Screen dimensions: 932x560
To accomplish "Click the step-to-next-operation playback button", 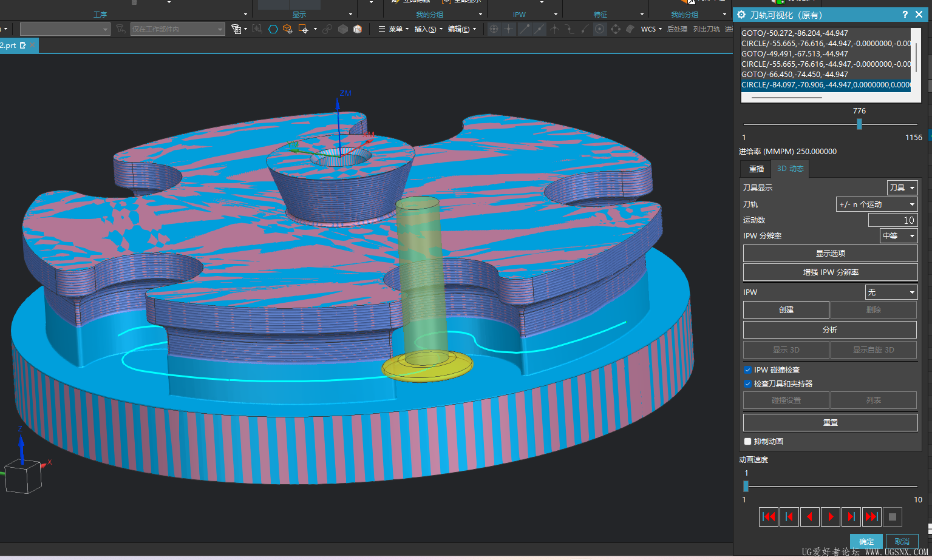I will pos(851,517).
